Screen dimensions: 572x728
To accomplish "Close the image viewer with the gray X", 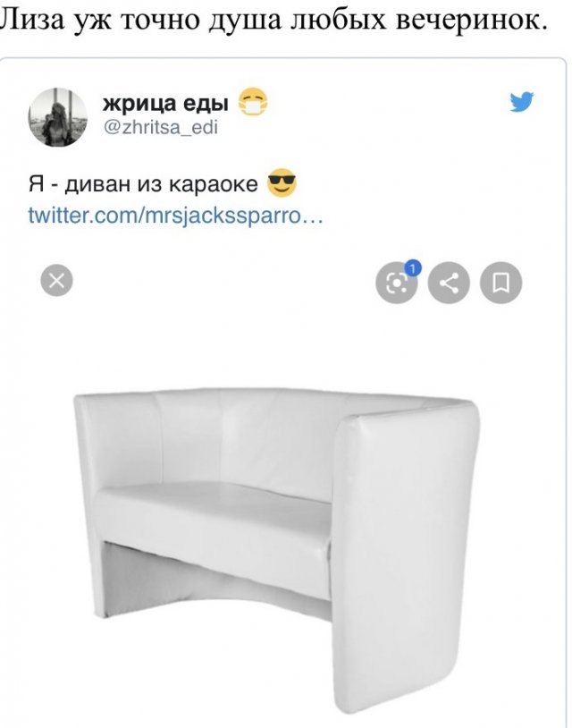I will click(x=56, y=281).
